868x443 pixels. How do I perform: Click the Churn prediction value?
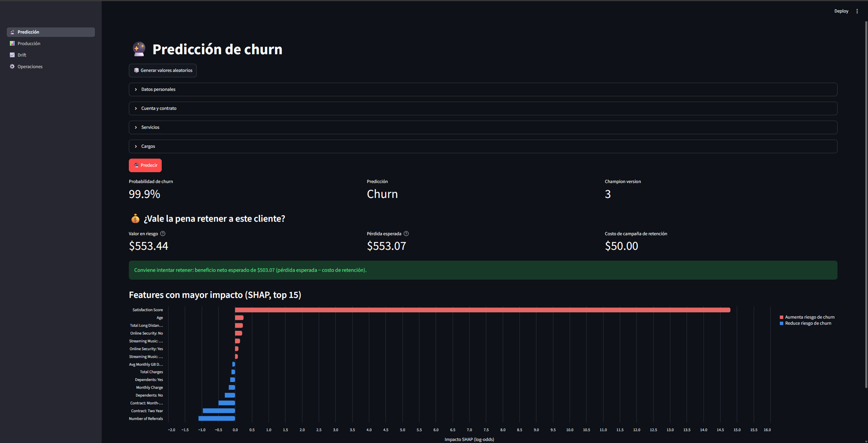(x=382, y=194)
